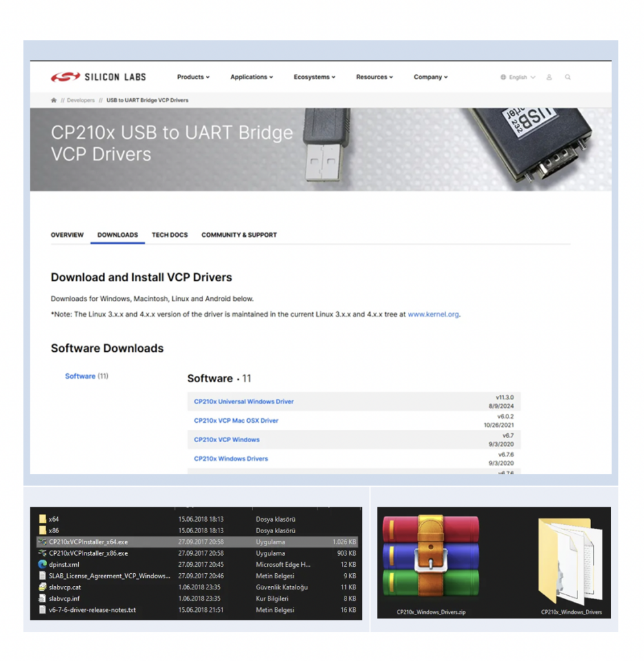Click the slabvcp.inf file icon

(42, 598)
